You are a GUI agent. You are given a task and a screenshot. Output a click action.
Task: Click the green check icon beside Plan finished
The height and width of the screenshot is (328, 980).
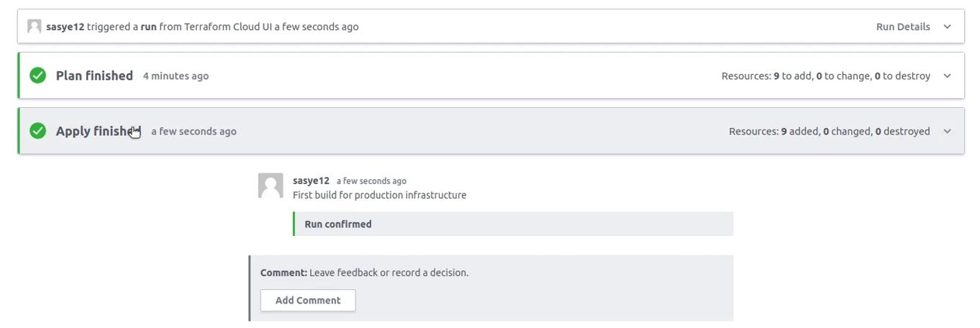coord(37,76)
